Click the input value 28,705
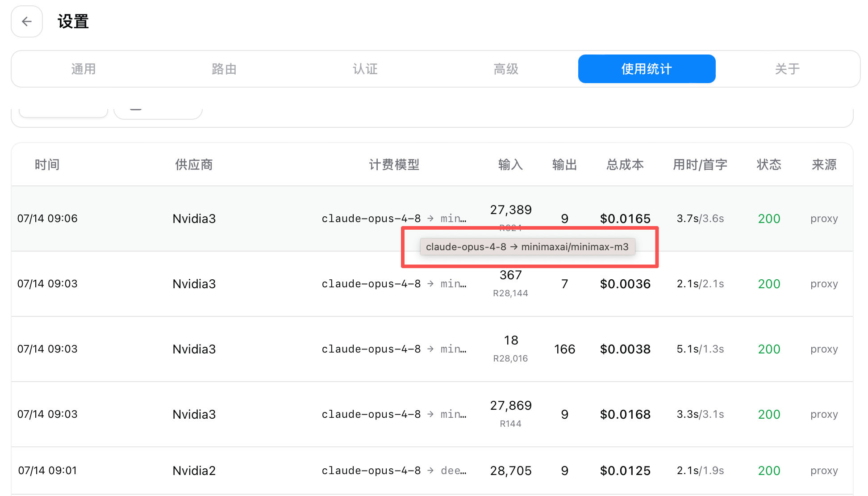This screenshot has width=868, height=496. coord(511,471)
